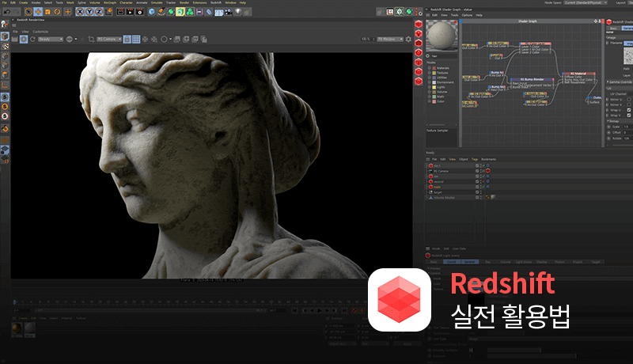Click the Floor grid icon in toolbar

pyautogui.click(x=219, y=12)
